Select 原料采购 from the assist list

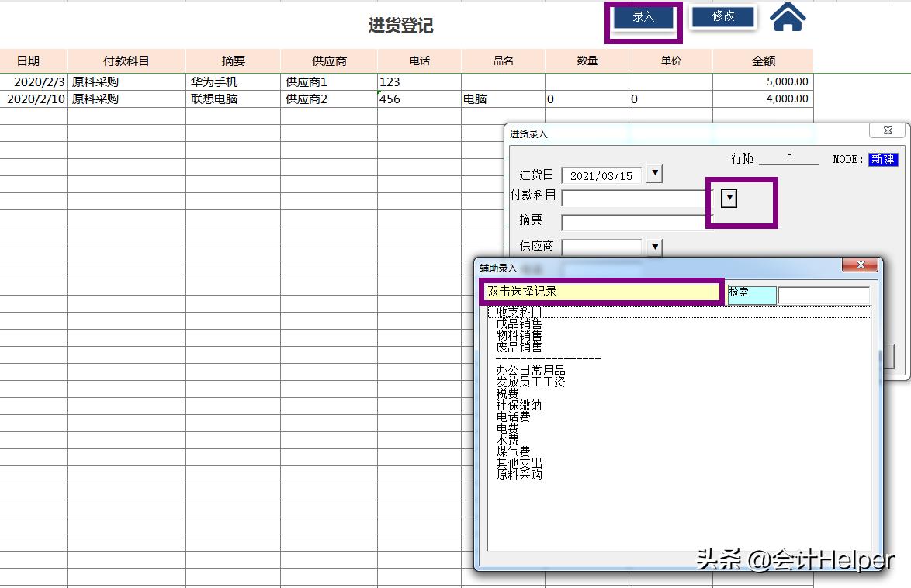pyautogui.click(x=517, y=474)
